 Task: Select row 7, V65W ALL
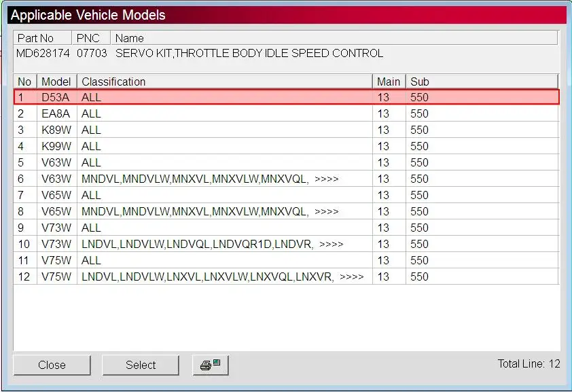click(287, 195)
